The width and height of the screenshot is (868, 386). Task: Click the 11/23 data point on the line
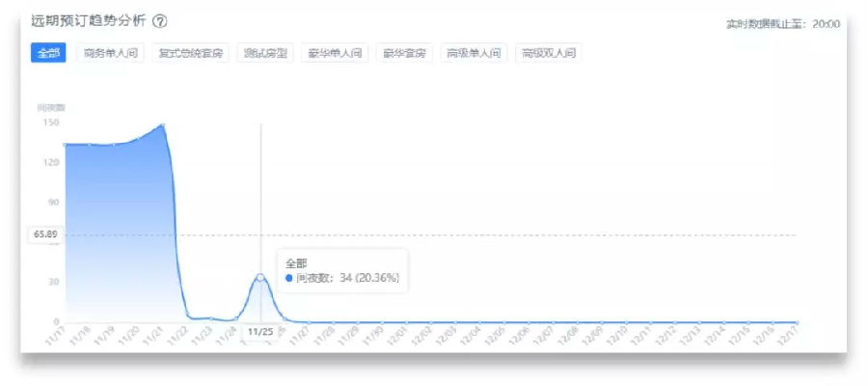point(211,318)
